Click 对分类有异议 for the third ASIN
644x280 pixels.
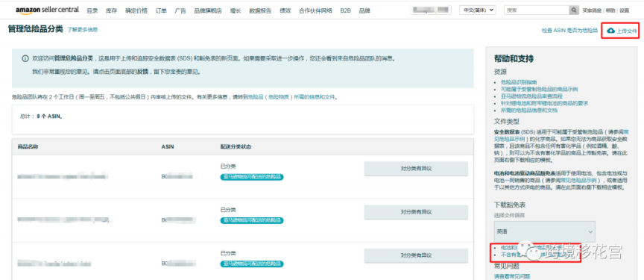click(416, 256)
